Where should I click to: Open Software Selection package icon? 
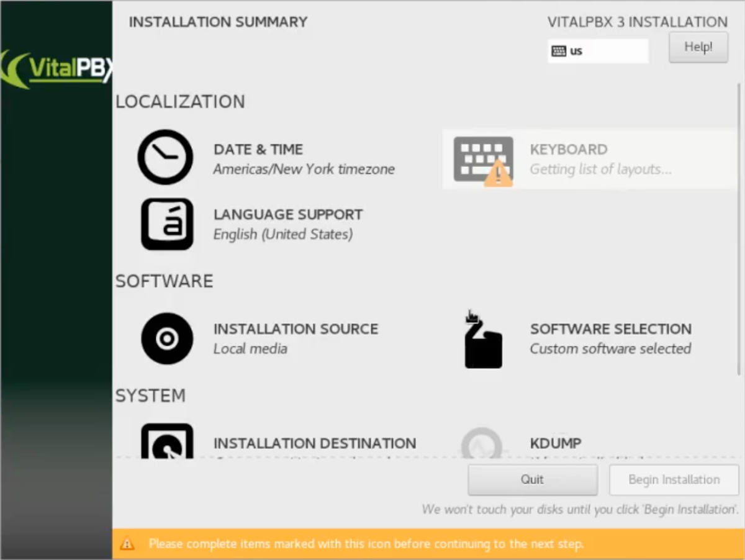483,339
